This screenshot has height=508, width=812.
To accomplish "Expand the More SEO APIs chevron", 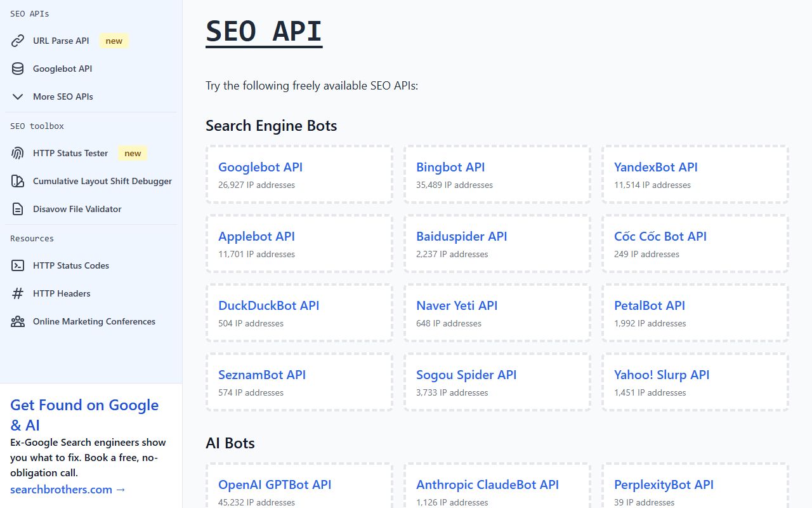I will click(x=18, y=97).
